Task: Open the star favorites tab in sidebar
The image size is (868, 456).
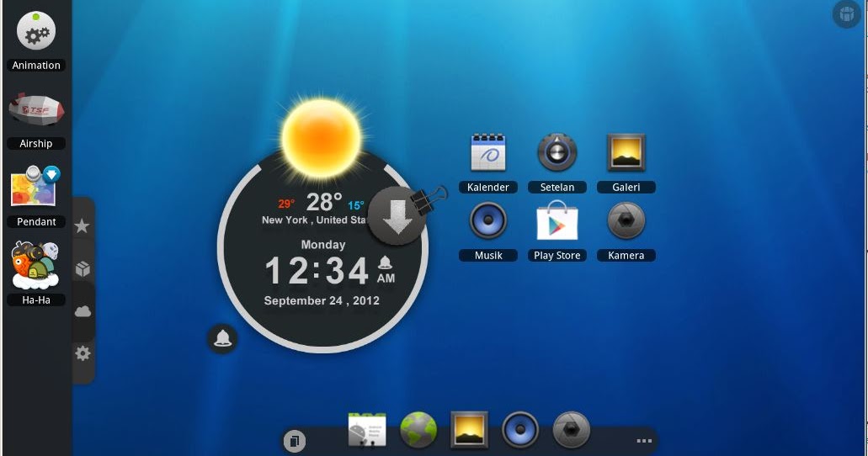Action: click(82, 225)
